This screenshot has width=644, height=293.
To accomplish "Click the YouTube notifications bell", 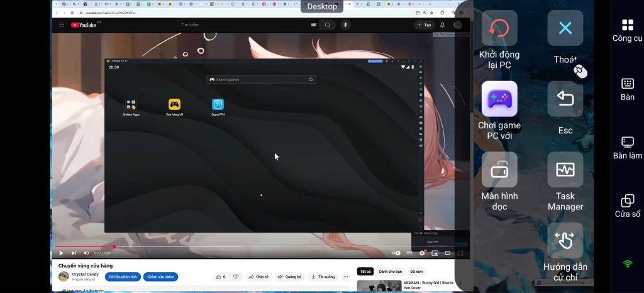I will click(442, 25).
